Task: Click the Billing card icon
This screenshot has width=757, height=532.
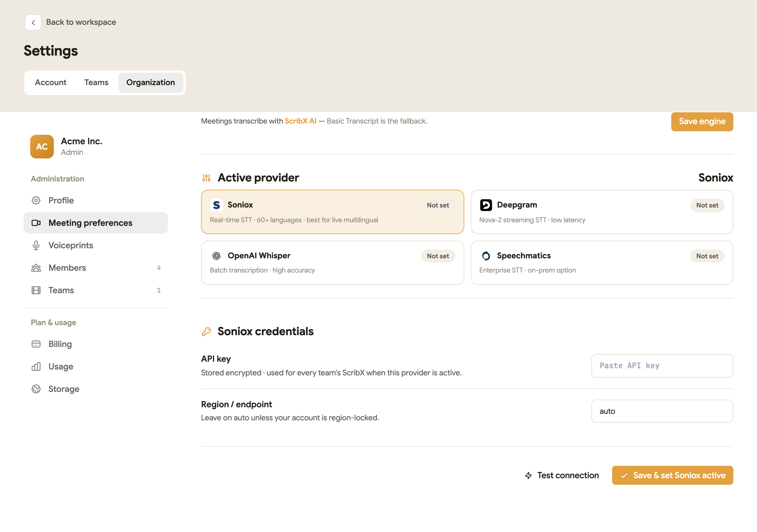Action: click(x=36, y=344)
